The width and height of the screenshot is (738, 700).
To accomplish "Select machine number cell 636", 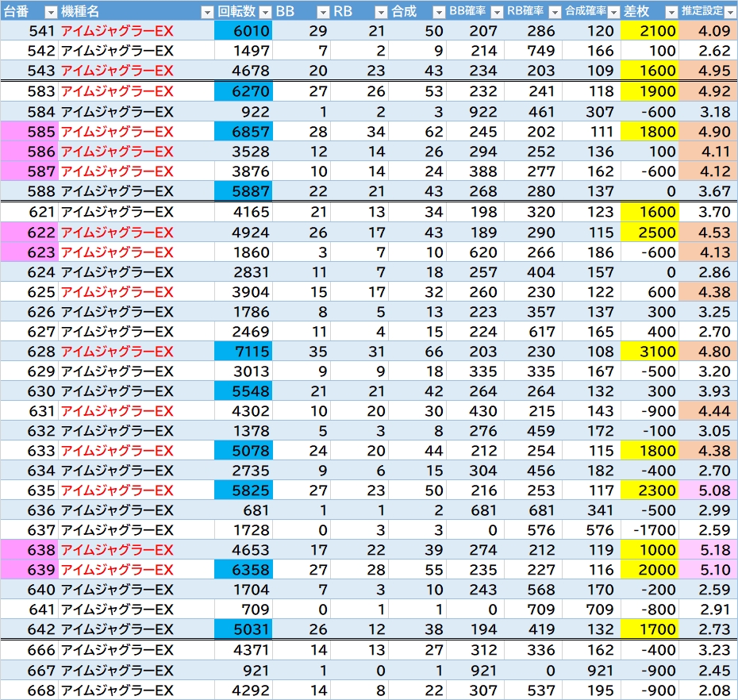I will [29, 510].
